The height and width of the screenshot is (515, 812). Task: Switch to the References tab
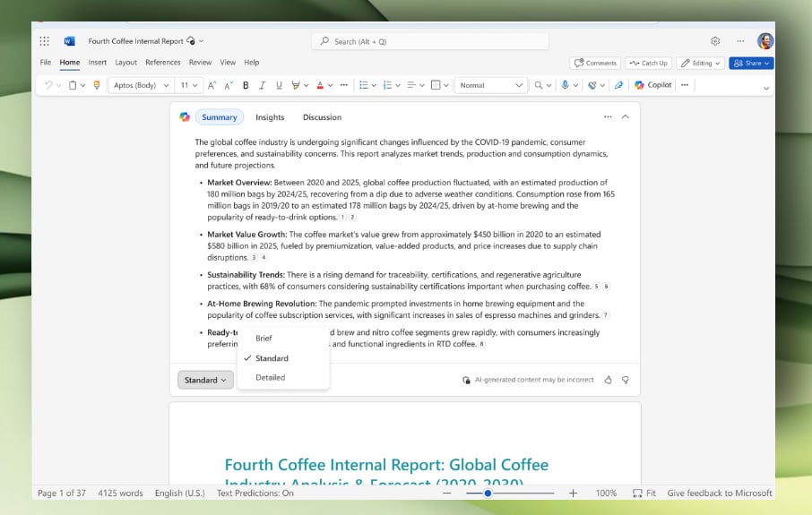coord(162,62)
